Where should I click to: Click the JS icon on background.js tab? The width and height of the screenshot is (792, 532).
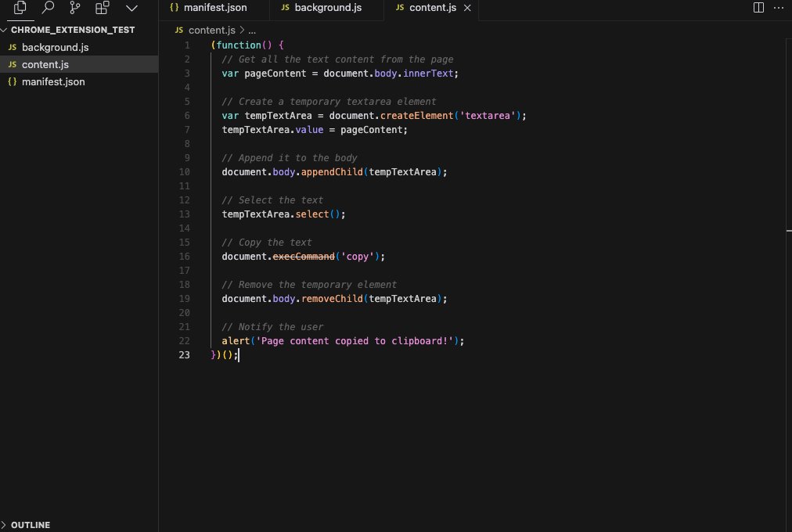click(x=286, y=8)
